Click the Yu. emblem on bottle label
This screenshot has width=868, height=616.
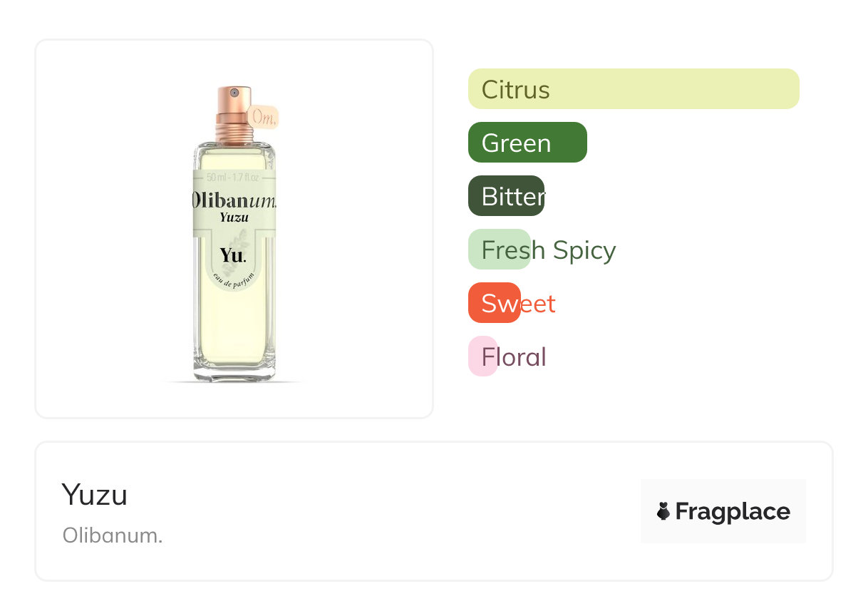[x=233, y=255]
